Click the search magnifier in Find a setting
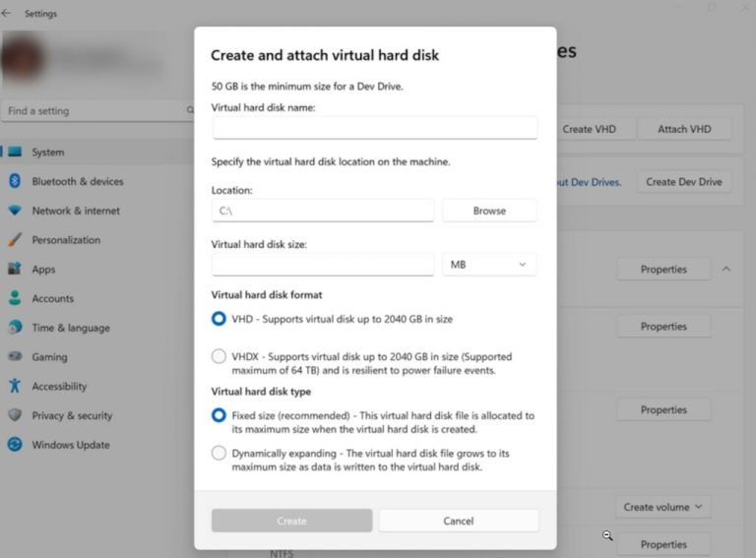Image resolution: width=756 pixels, height=558 pixels. click(x=190, y=110)
